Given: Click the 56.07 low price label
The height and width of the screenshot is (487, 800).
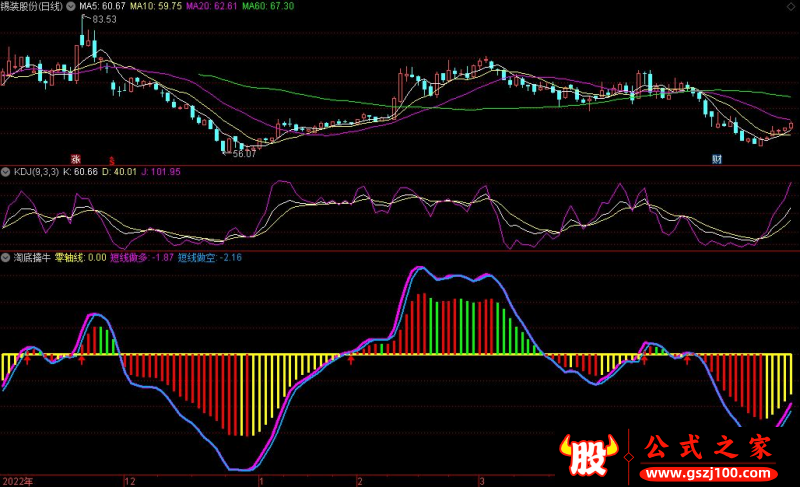Looking at the screenshot, I should pyautogui.click(x=244, y=153).
